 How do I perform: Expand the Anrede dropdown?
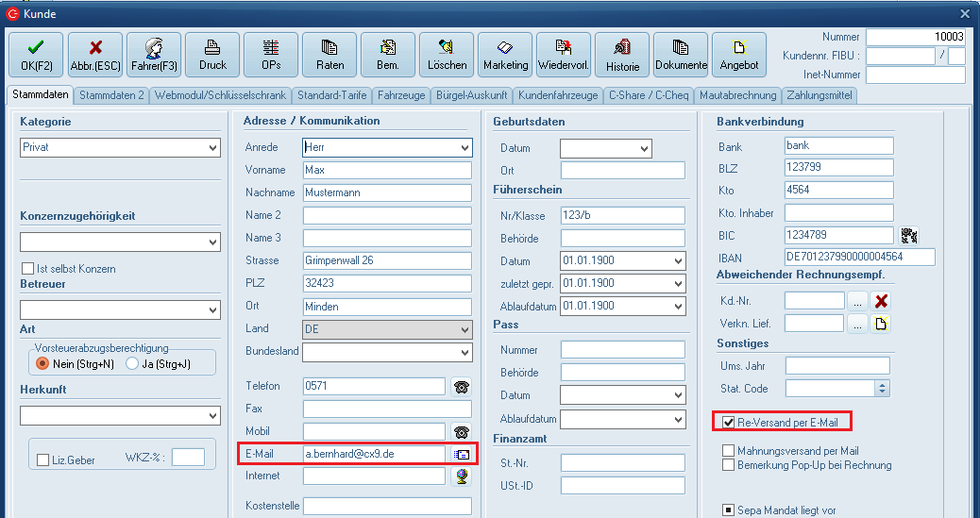[x=464, y=148]
